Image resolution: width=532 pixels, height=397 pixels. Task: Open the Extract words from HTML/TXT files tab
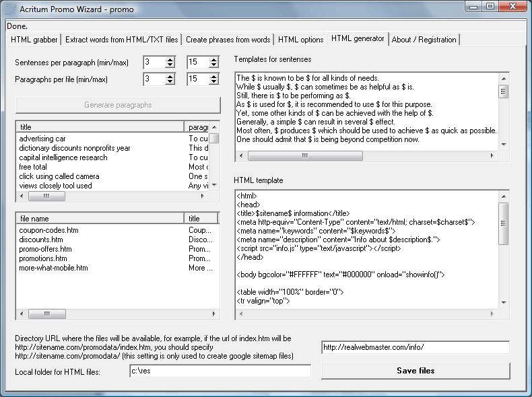[121, 40]
